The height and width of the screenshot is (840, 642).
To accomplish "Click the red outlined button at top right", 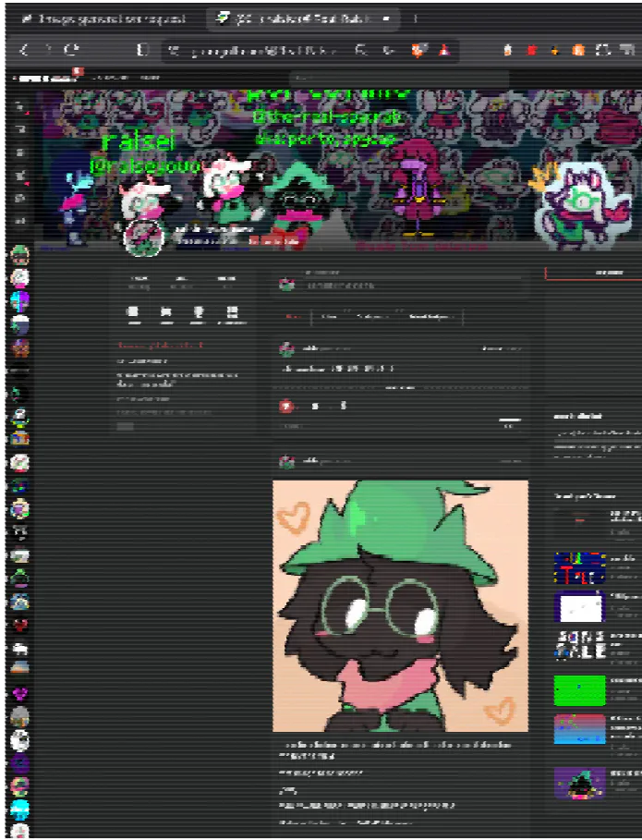I will point(593,274).
